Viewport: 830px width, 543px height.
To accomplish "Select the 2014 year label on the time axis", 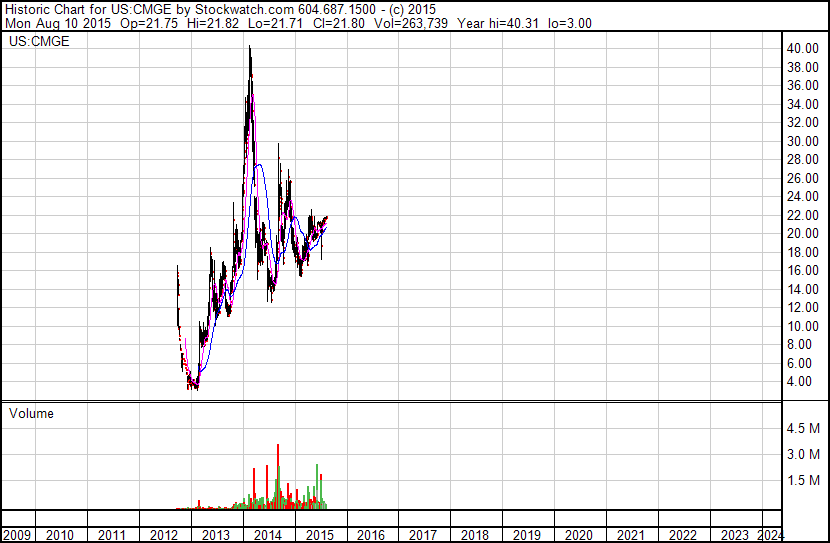I will click(267, 535).
